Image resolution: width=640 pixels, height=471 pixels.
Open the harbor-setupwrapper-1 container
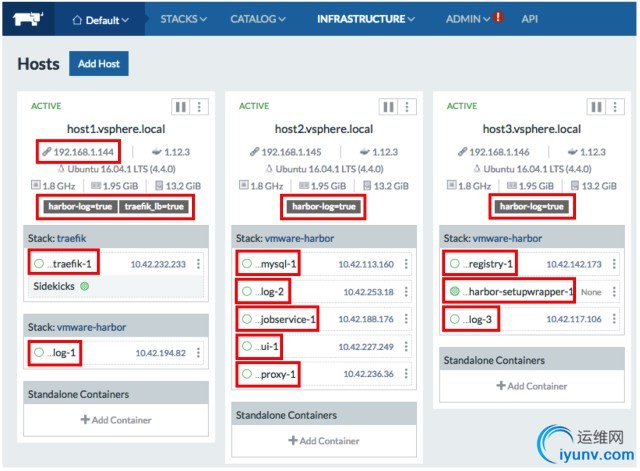point(518,292)
